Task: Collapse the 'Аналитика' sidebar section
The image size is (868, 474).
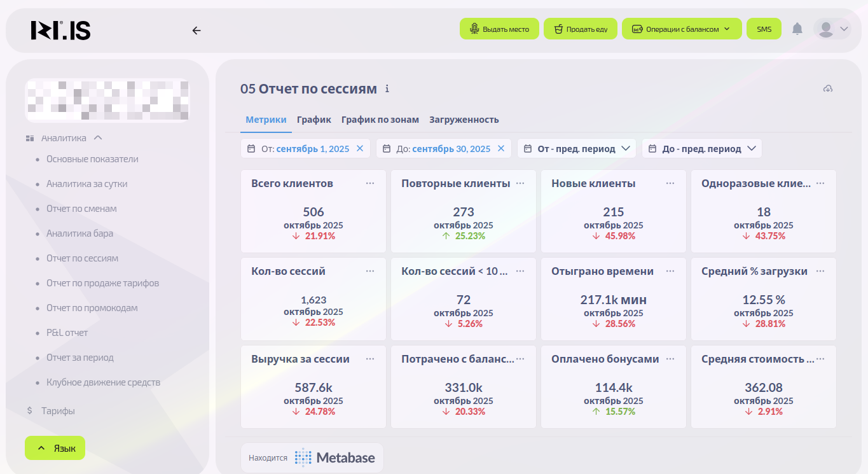Action: 98,138
